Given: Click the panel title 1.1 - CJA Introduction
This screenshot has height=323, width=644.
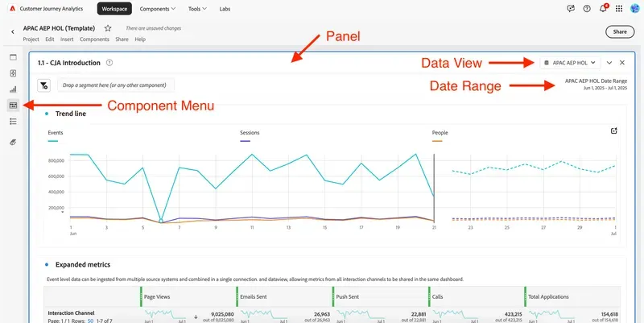Looking at the screenshot, I should [69, 63].
